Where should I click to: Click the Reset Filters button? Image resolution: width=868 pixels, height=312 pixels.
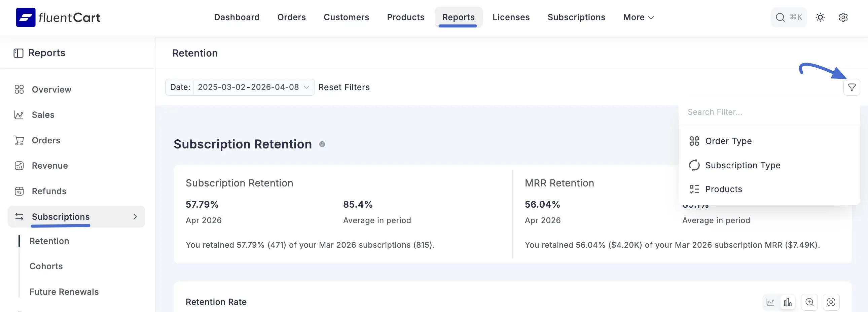344,87
